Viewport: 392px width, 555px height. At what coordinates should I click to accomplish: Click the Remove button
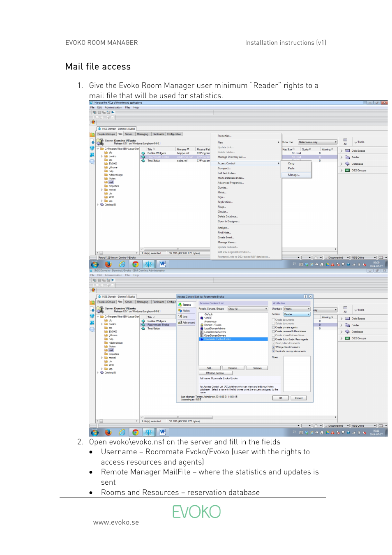257,368
